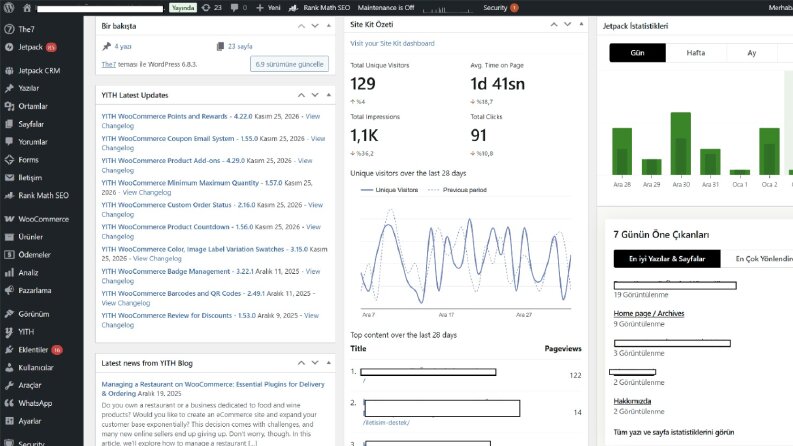The height and width of the screenshot is (446, 793).
Task: Click Ürünler products icon
Action: [x=9, y=237]
